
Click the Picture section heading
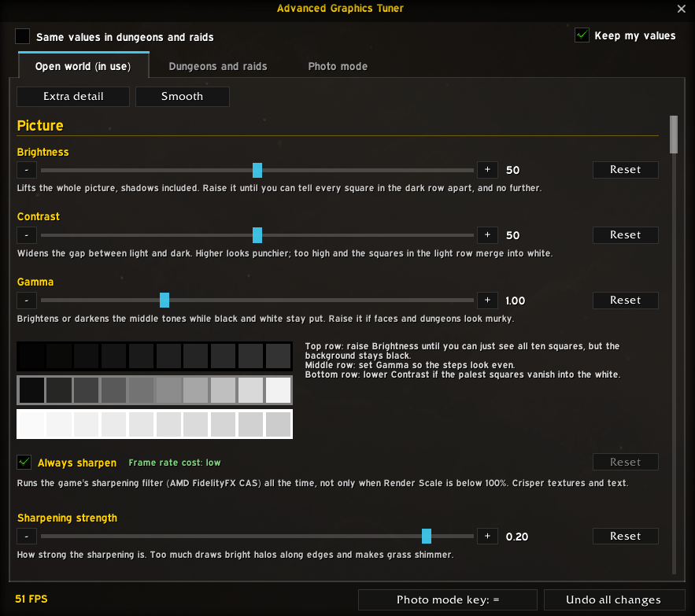(x=40, y=126)
